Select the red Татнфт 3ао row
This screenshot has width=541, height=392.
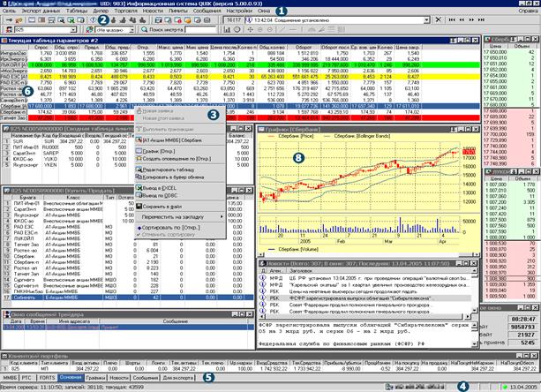click(240, 117)
